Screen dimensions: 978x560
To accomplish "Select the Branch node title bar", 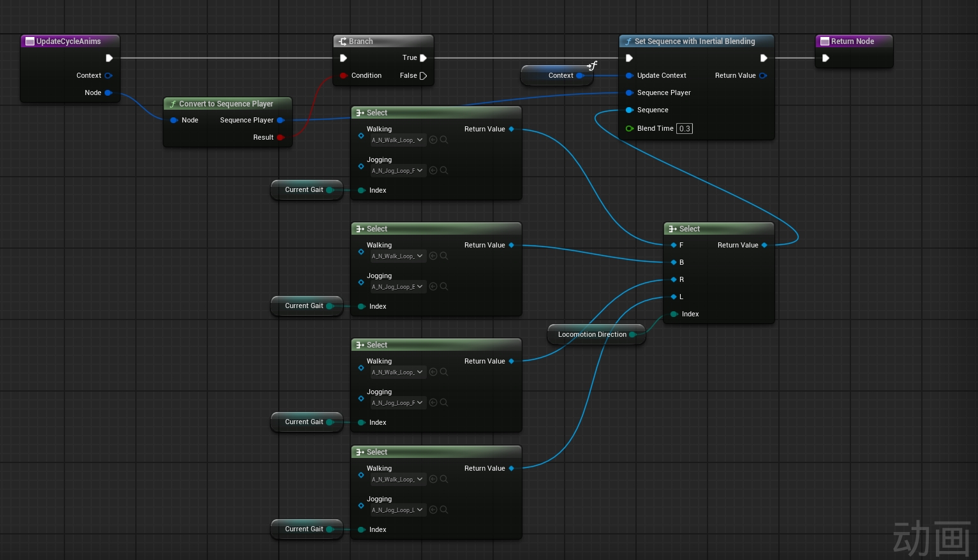I will pos(383,41).
